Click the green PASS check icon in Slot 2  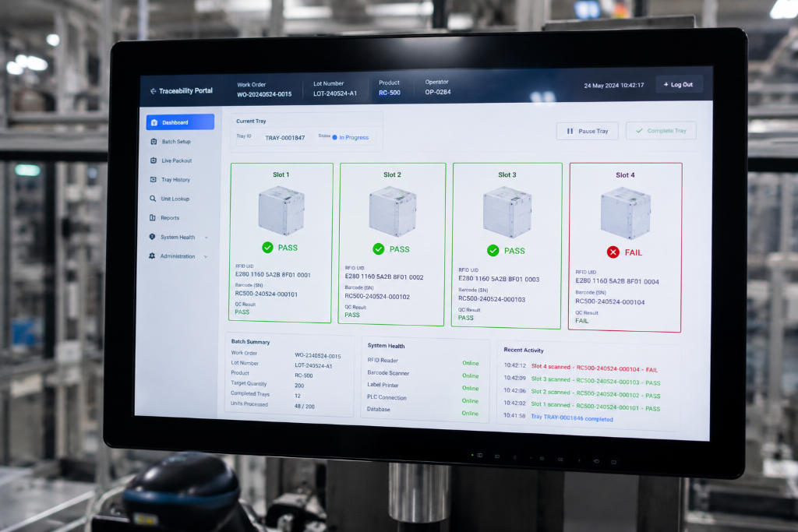pos(379,248)
